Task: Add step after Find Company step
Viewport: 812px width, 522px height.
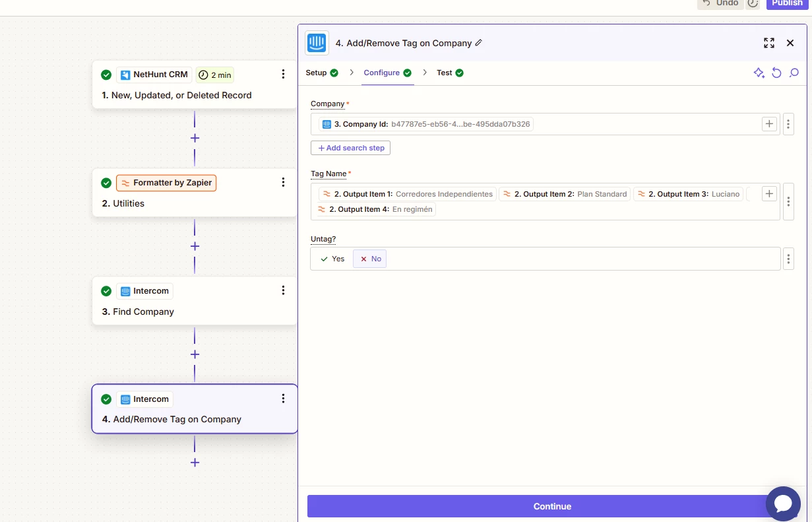Action: pos(195,354)
